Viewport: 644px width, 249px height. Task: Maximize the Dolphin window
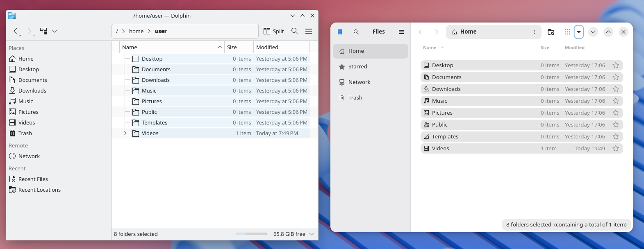[x=303, y=16]
